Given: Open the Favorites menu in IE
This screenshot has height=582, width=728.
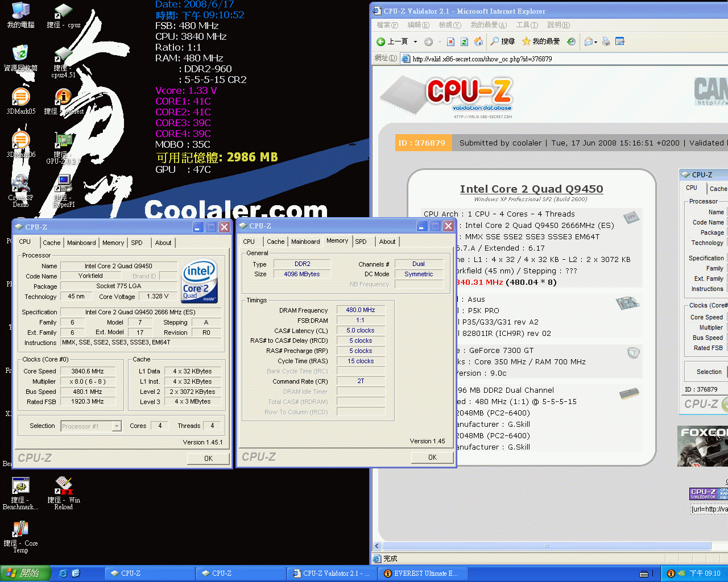Looking at the screenshot, I should click(488, 25).
